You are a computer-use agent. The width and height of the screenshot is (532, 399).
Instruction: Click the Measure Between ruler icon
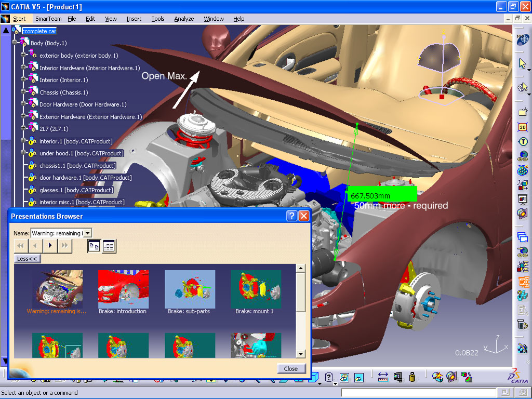[x=383, y=377]
